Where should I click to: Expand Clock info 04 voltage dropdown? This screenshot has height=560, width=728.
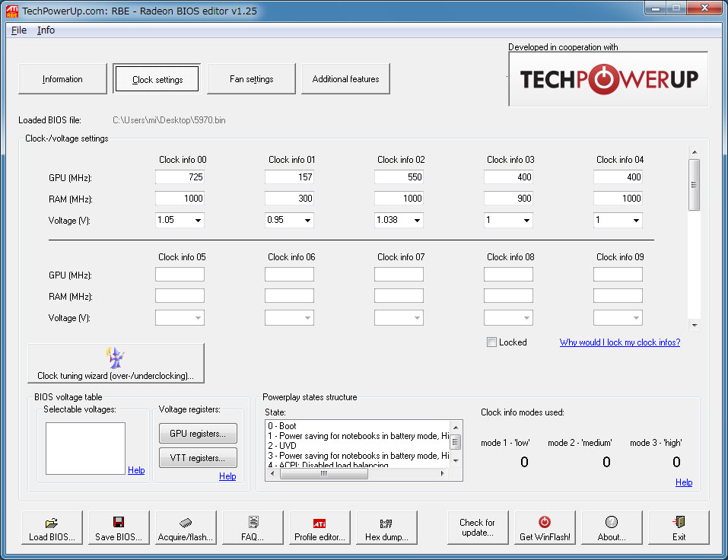click(635, 221)
